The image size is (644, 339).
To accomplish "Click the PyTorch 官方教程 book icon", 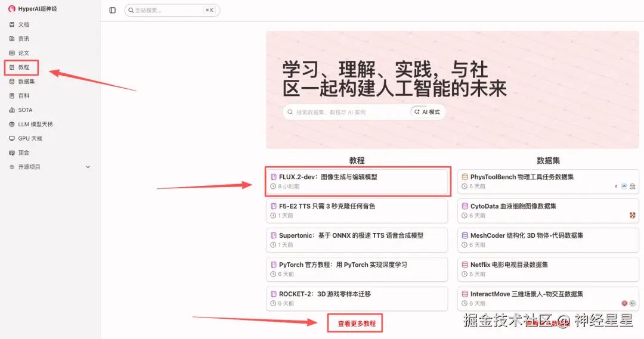I will 274,265.
